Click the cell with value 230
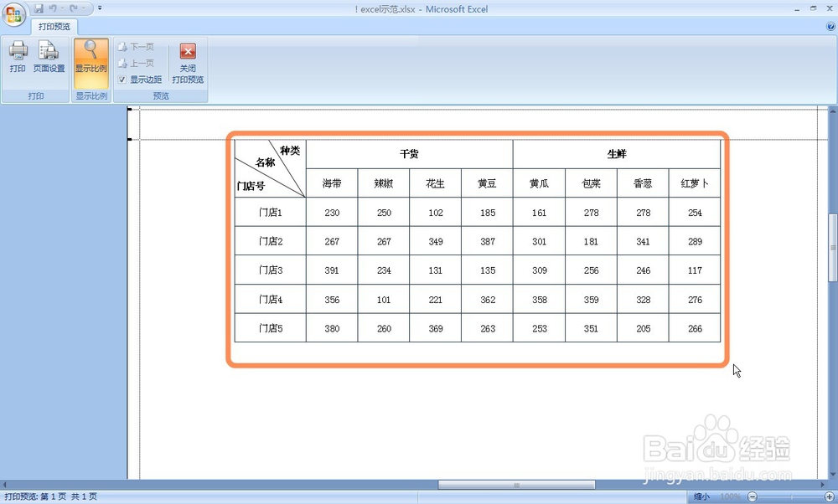This screenshot has height=504, width=838. (332, 213)
